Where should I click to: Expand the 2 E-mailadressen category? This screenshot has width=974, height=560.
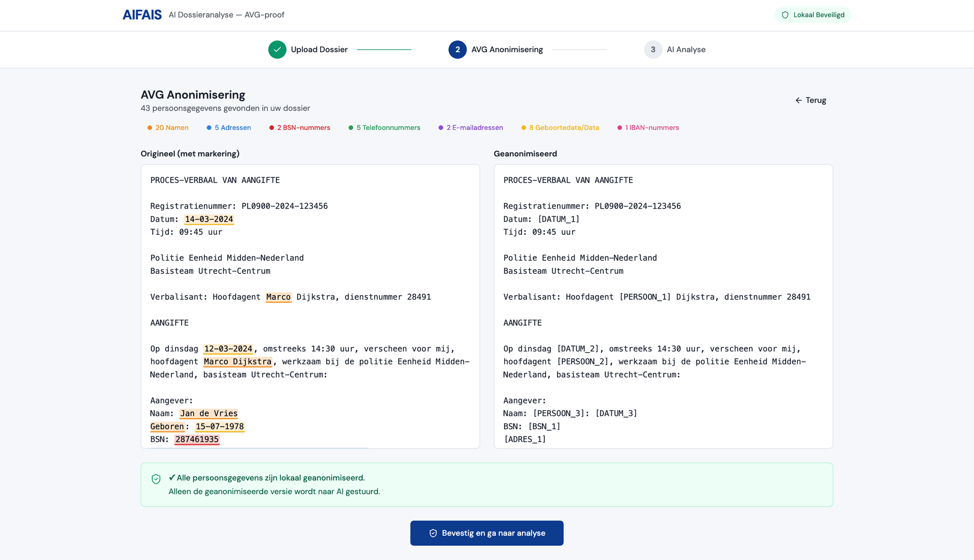[x=474, y=128]
